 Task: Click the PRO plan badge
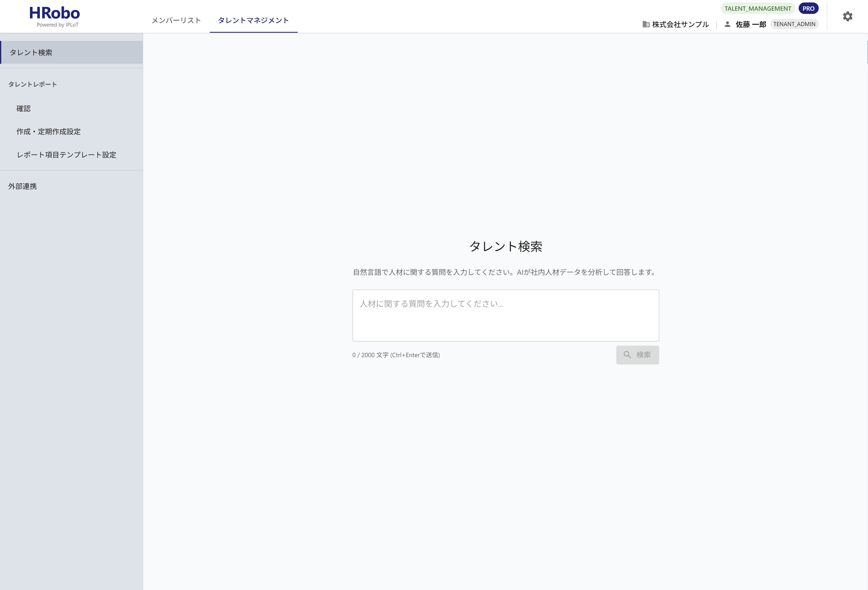[x=808, y=9]
